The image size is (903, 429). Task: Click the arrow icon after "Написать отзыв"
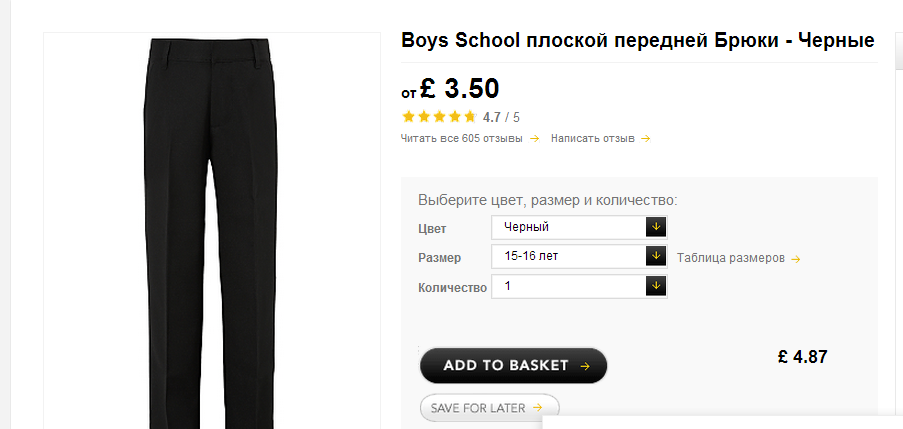pos(646,139)
